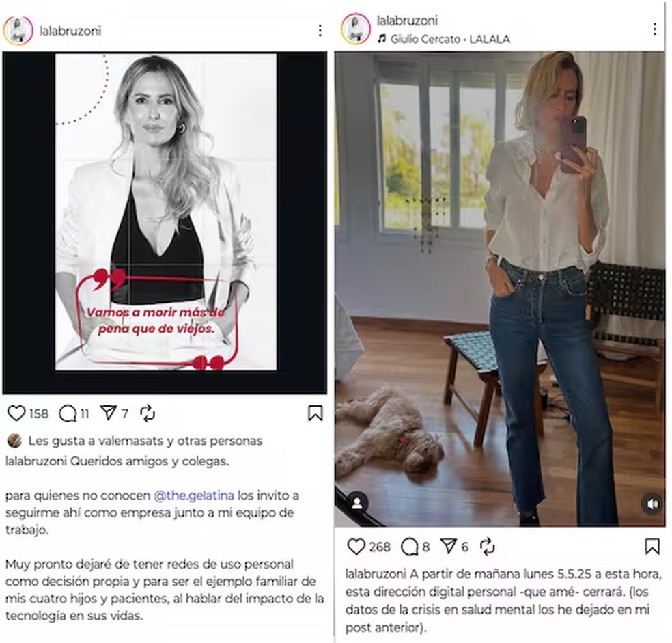
Task: Repost the right selfie post
Action: point(488,547)
